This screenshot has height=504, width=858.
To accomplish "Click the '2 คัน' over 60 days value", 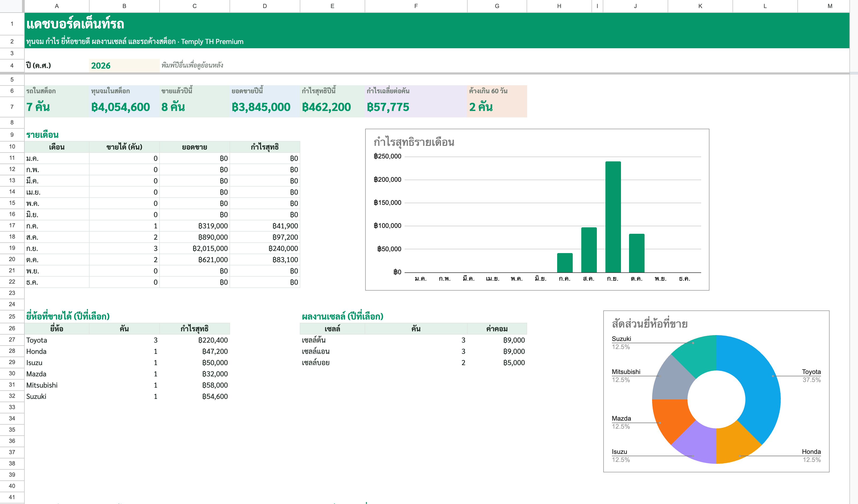I will pos(481,107).
